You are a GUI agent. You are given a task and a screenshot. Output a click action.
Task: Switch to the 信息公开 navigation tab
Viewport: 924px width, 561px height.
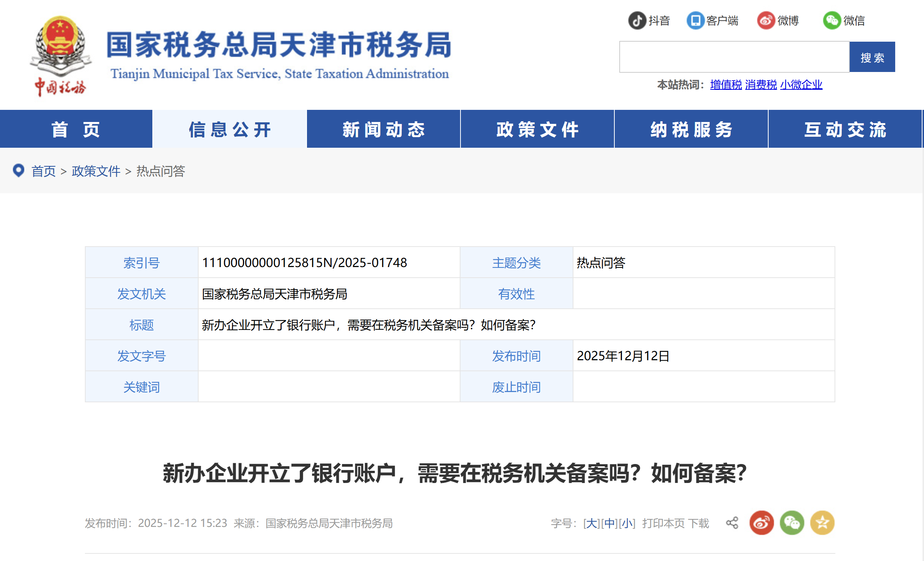(x=229, y=129)
